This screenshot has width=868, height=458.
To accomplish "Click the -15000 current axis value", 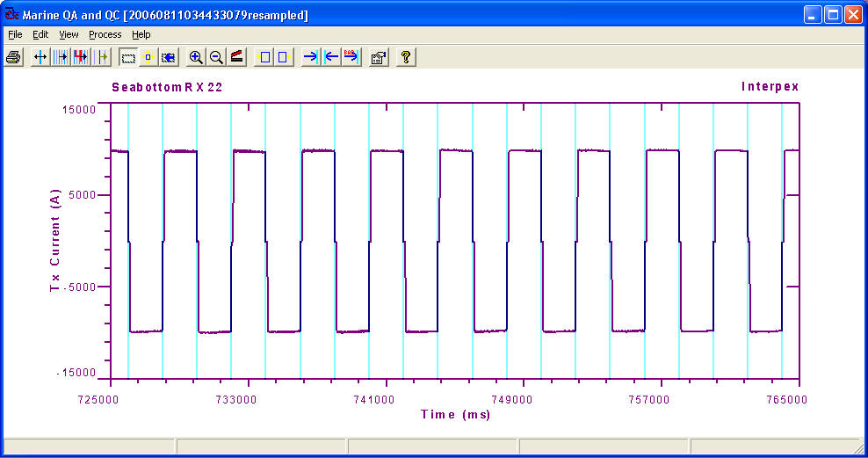I will (x=76, y=373).
